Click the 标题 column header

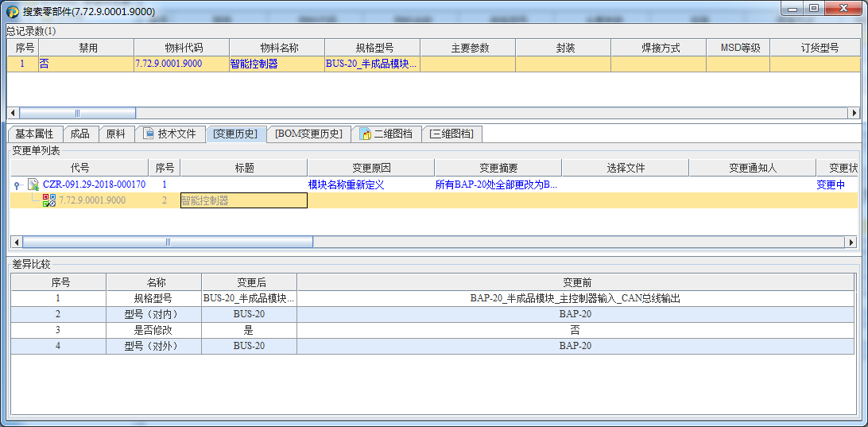(244, 168)
